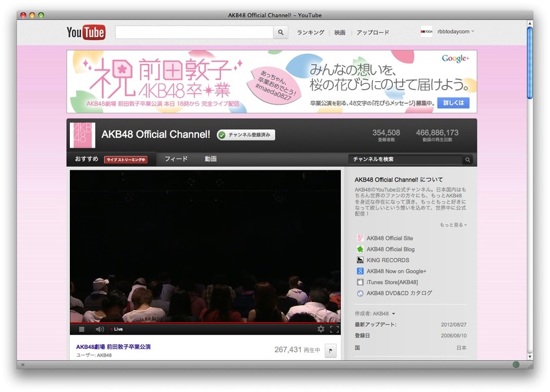The image size is (550, 392).
Task: Click the KING RECORDS favicon
Action: (360, 260)
